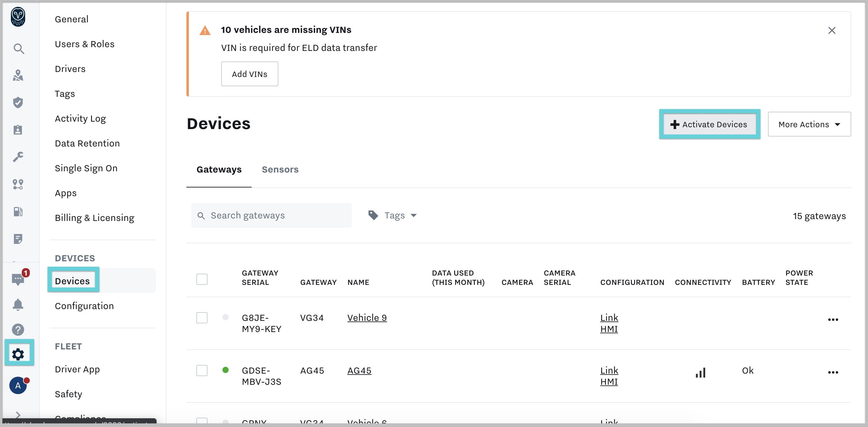The width and height of the screenshot is (868, 427).
Task: Click the warning triangle icon in banner
Action: 205,31
